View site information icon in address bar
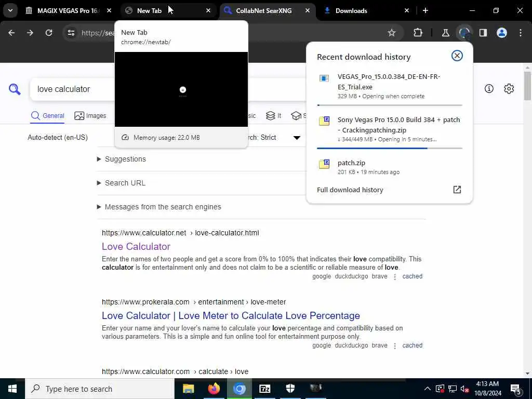The width and height of the screenshot is (532, 399). (x=71, y=33)
